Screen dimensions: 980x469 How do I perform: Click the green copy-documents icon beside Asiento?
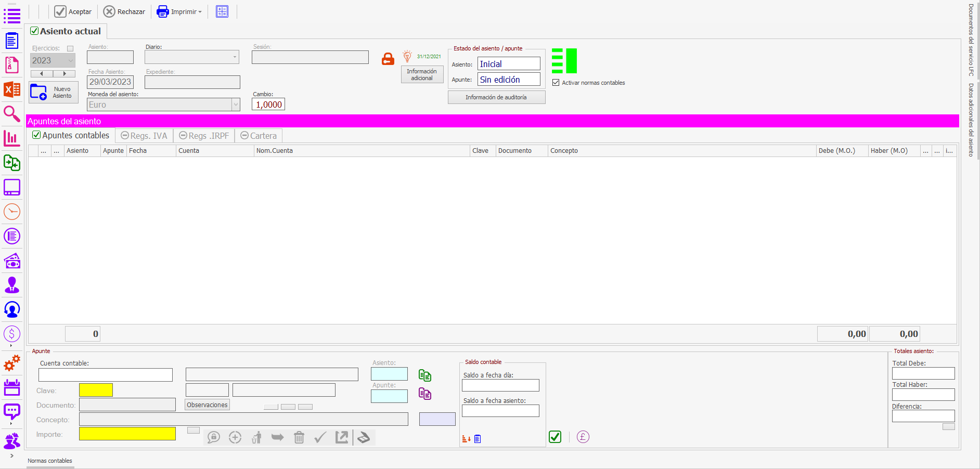click(425, 375)
